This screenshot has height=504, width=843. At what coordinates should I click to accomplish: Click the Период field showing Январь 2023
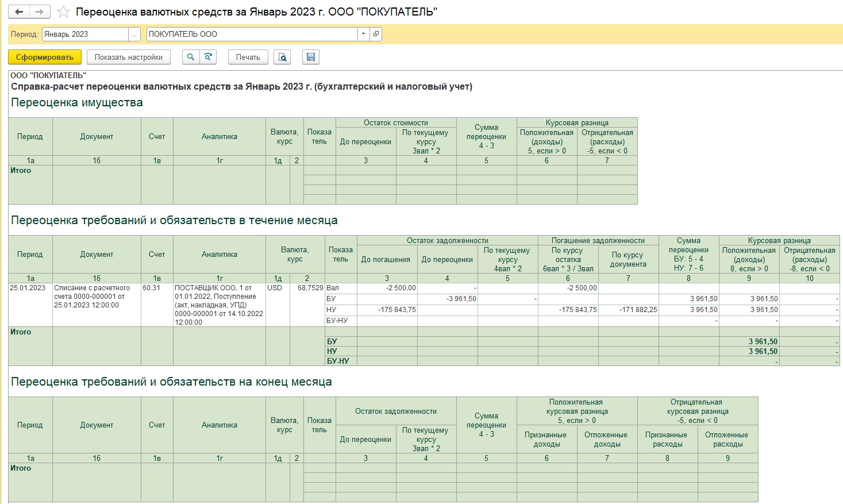point(84,34)
